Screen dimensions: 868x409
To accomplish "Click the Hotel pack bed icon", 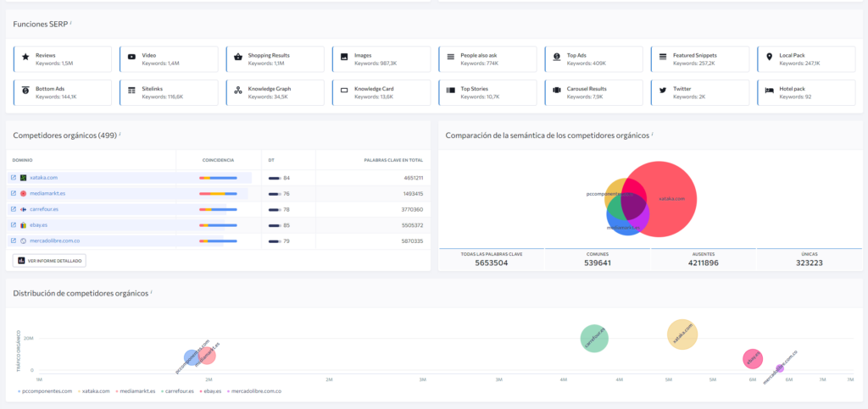I will pos(769,90).
